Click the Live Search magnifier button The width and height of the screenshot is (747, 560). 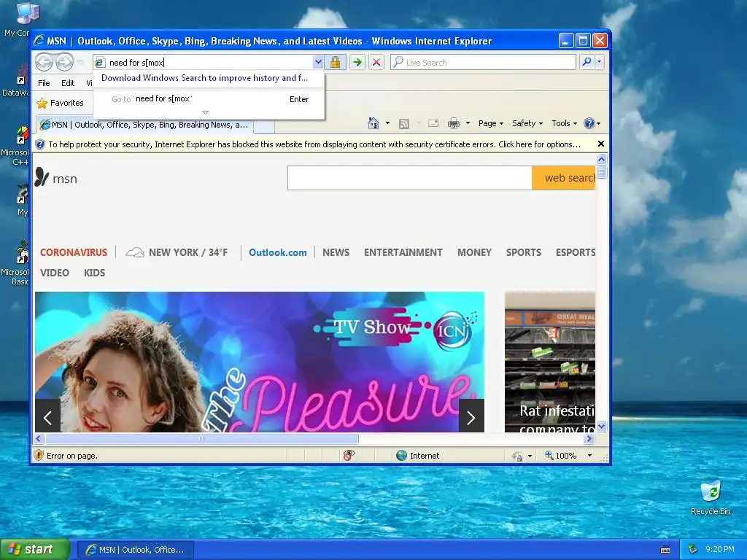pos(587,63)
